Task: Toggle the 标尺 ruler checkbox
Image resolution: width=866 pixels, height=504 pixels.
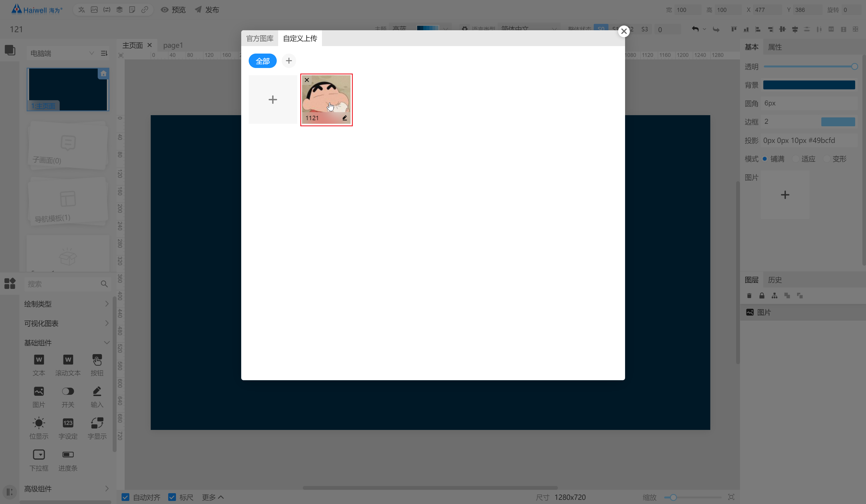Action: [172, 497]
